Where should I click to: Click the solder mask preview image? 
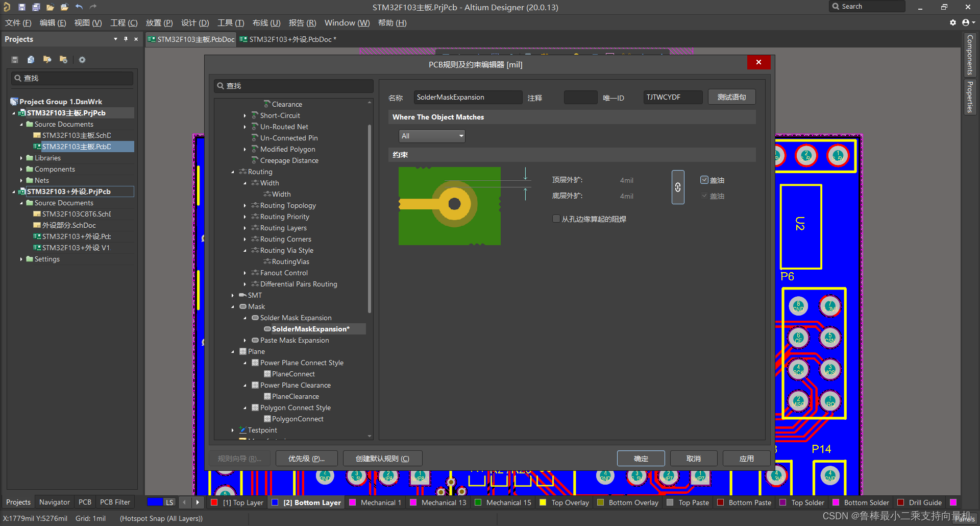[x=449, y=206]
